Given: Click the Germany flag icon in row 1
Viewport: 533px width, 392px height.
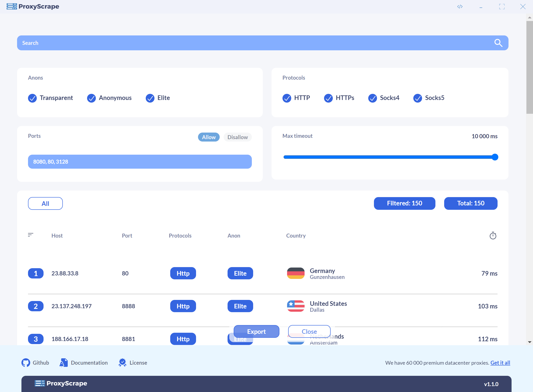Looking at the screenshot, I should tap(295, 273).
